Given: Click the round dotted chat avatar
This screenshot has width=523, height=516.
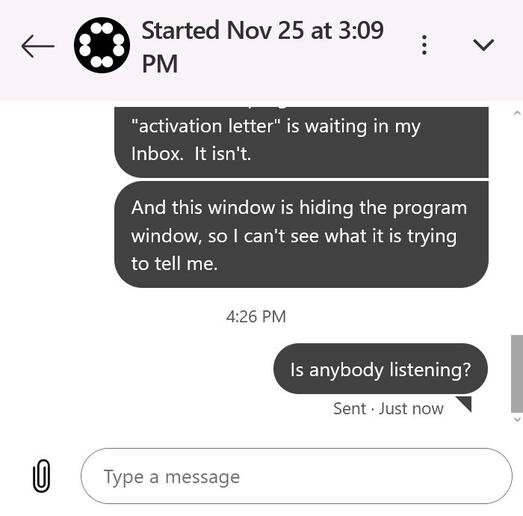Looking at the screenshot, I should click(x=102, y=45).
